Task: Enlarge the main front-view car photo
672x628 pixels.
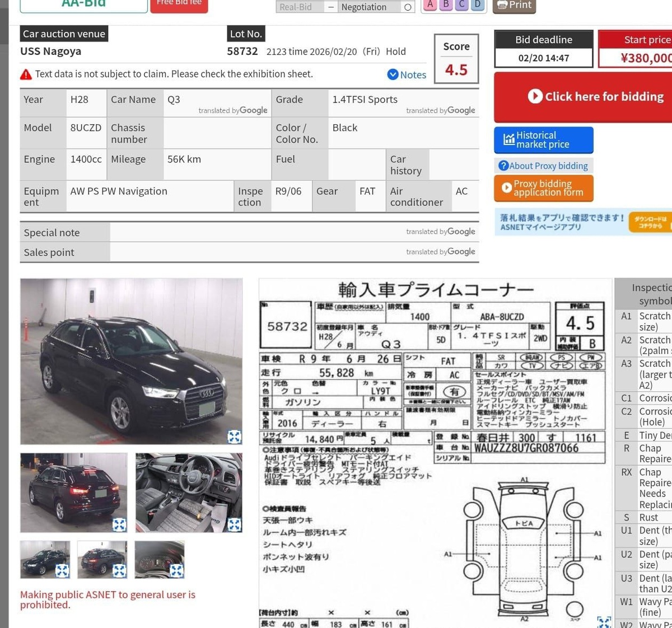Action: click(235, 437)
